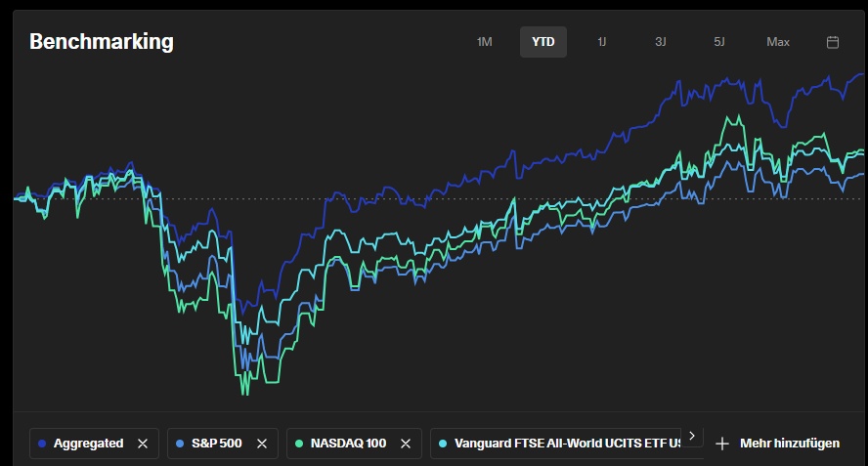
Task: Display the Max time range
Action: pyautogui.click(x=778, y=42)
